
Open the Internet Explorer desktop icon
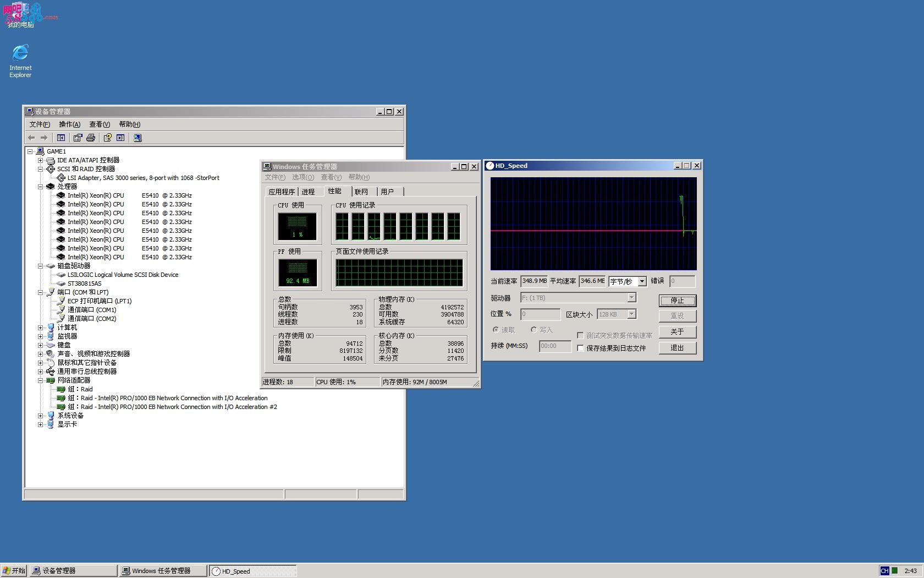click(x=20, y=61)
